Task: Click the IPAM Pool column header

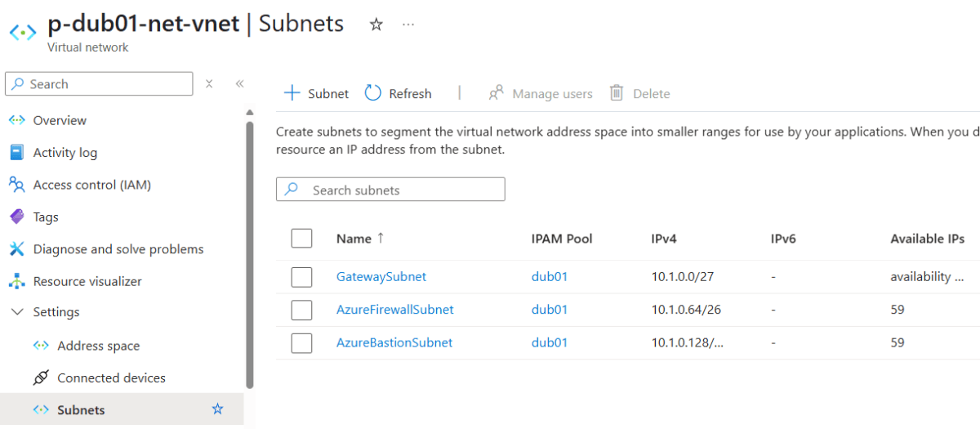Action: pyautogui.click(x=562, y=239)
